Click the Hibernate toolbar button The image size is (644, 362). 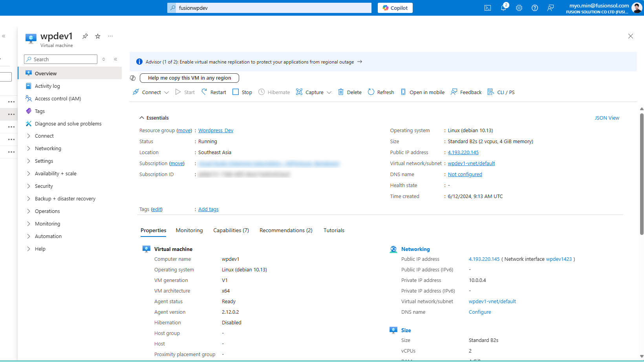(274, 92)
